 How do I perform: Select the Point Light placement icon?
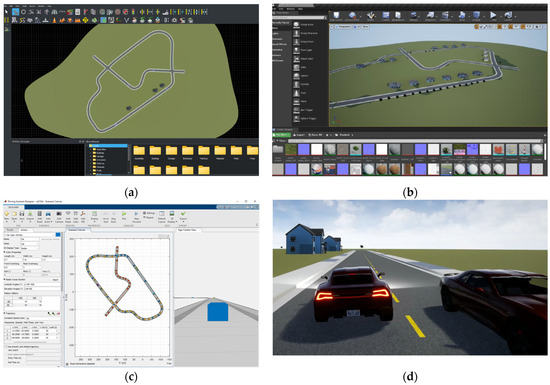[x=296, y=50]
